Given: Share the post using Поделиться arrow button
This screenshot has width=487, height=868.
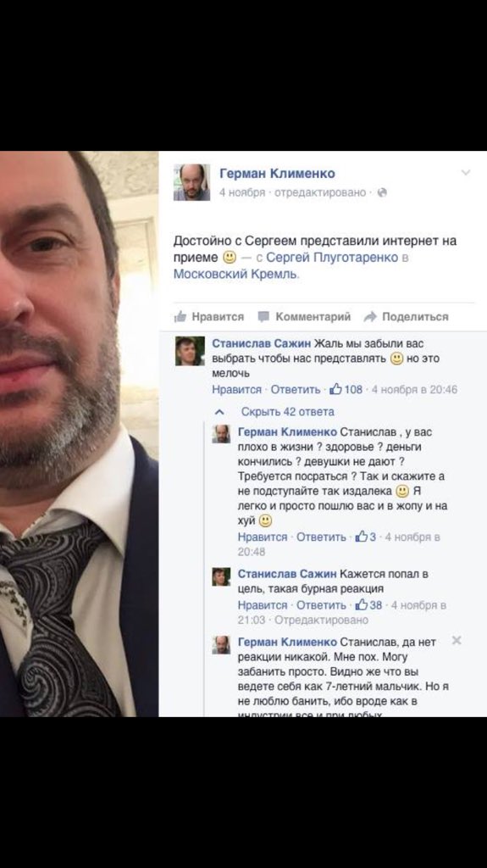Looking at the screenshot, I should coord(406,317).
